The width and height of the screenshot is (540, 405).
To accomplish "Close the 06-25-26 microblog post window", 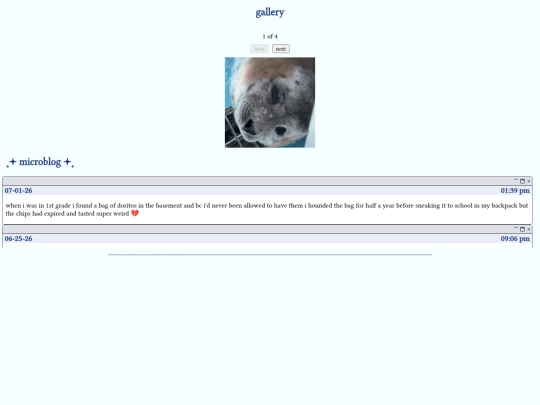I will coord(529,229).
